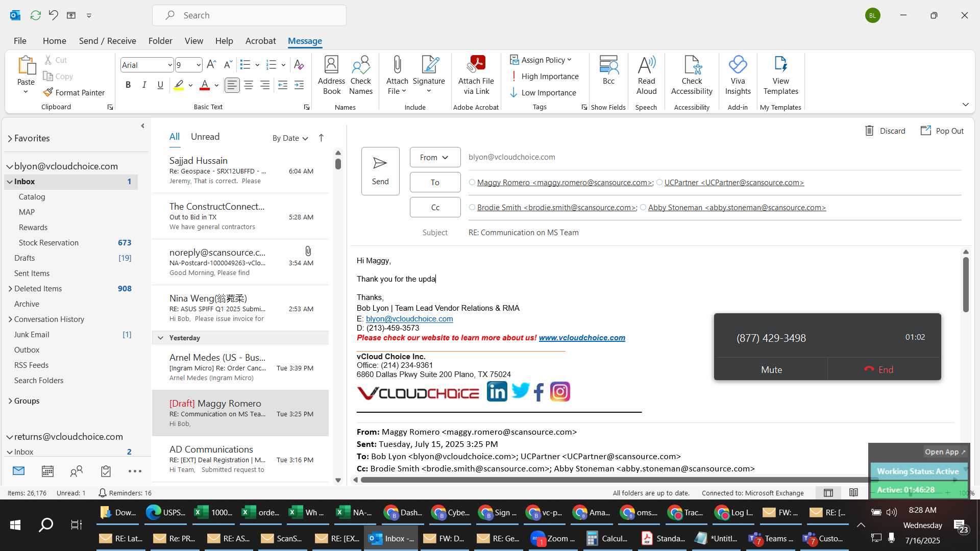Apply the red font color swatch
Screen dimensions: 980x551
(x=205, y=85)
